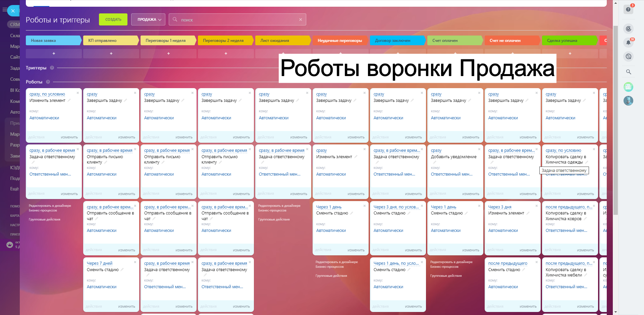Open the Через 3 дня, по услов... delay selector
This screenshot has width=644, height=315.
pos(396,207)
